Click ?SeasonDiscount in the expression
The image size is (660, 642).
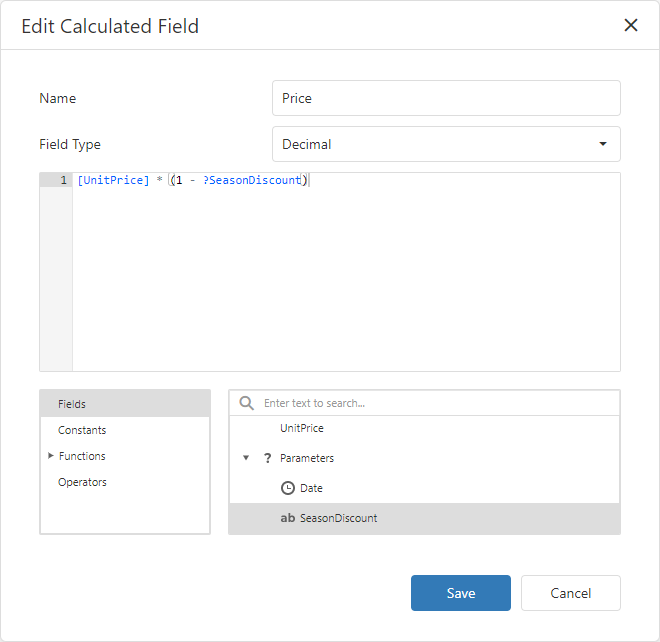pyautogui.click(x=252, y=180)
